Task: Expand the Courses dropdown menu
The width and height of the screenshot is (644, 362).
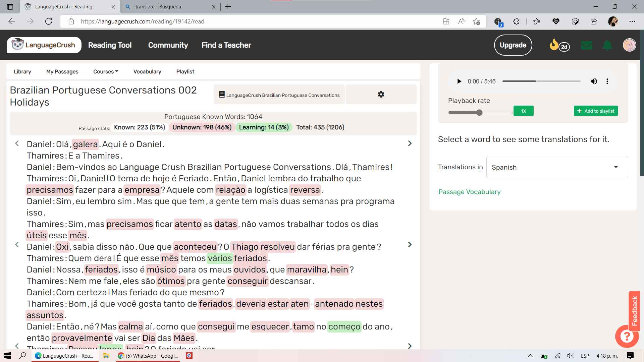Action: click(106, 72)
